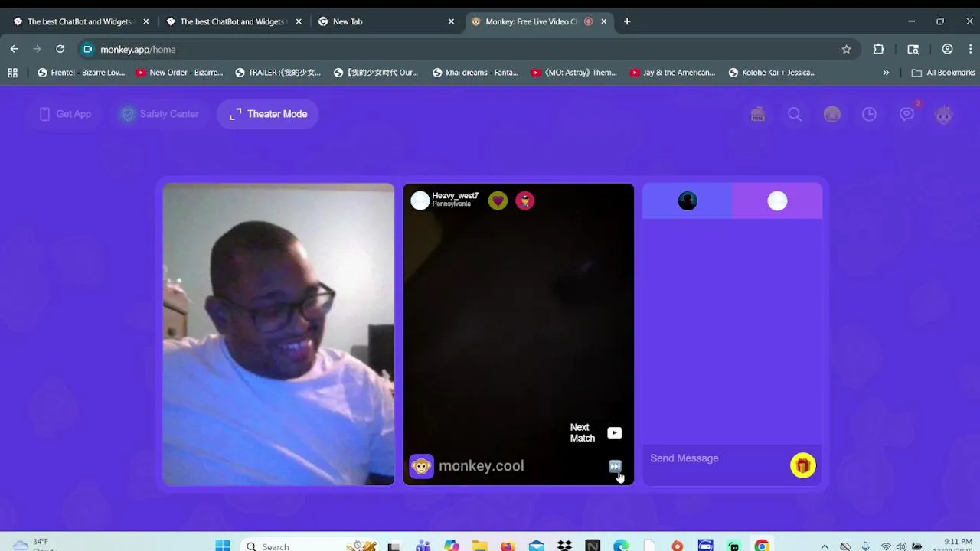Open the site info icon in address bar

click(x=87, y=49)
